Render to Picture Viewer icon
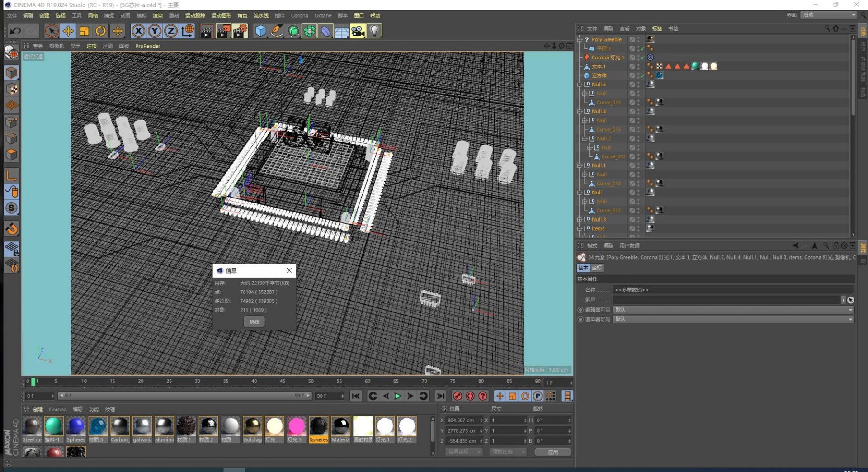 223,31
